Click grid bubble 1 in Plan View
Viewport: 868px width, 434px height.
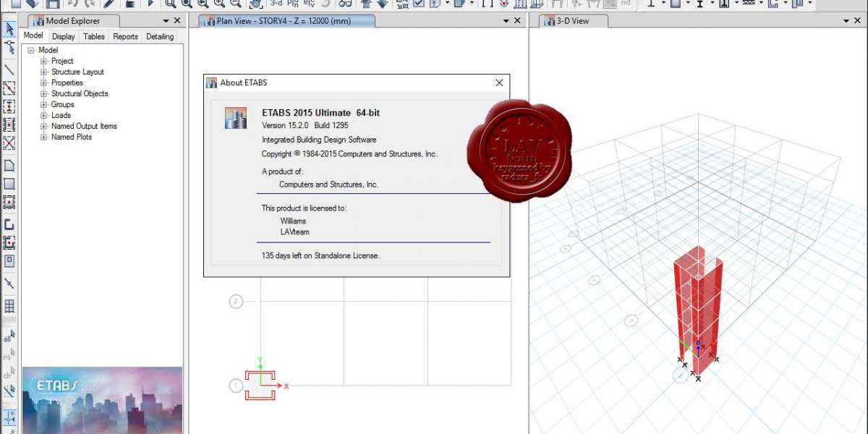(236, 386)
